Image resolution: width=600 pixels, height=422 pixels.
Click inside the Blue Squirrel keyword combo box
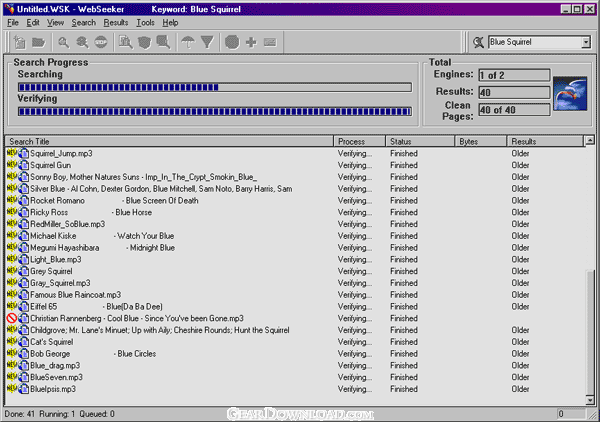tap(535, 42)
